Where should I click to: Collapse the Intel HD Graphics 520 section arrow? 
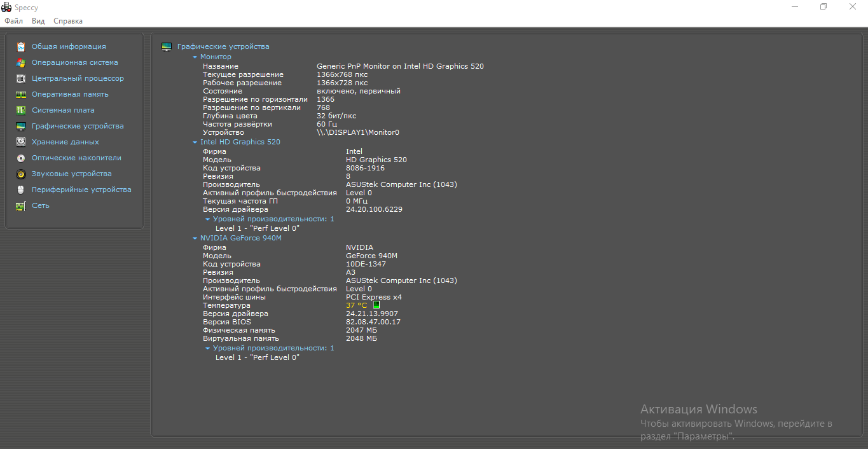[x=195, y=142]
